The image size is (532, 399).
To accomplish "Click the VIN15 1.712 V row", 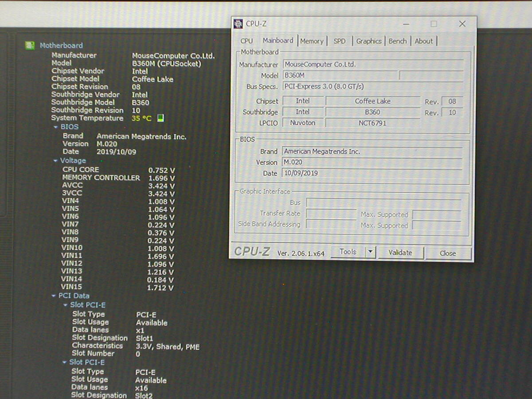I will (117, 287).
